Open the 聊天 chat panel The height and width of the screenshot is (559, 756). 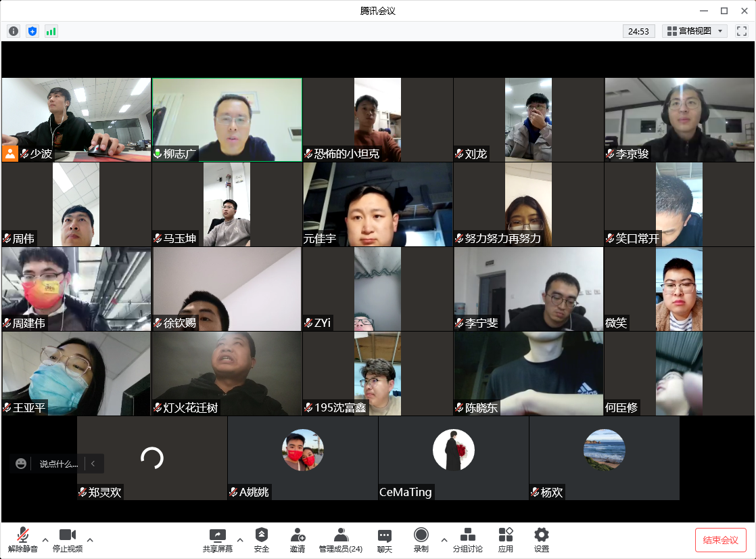[x=384, y=541]
